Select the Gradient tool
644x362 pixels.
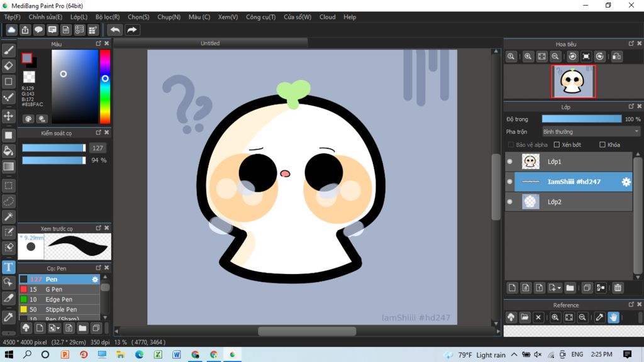[8, 166]
